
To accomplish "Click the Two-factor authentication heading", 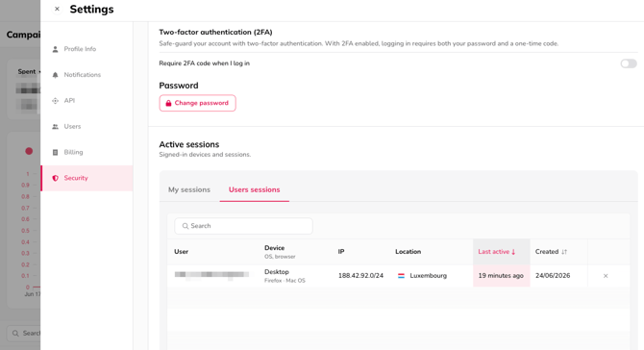I will tap(215, 32).
